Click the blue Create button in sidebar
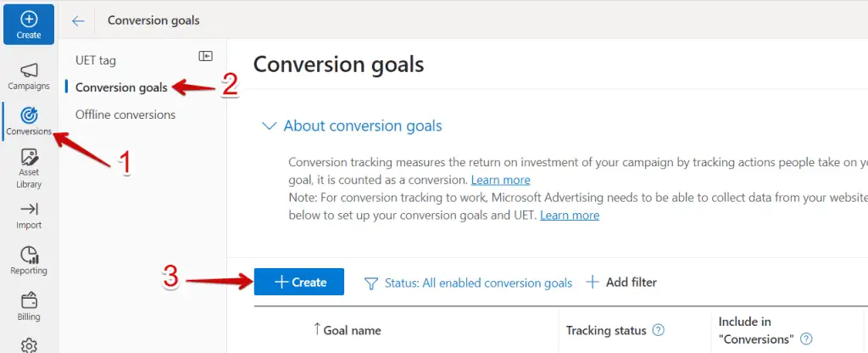868x353 pixels. click(x=29, y=25)
